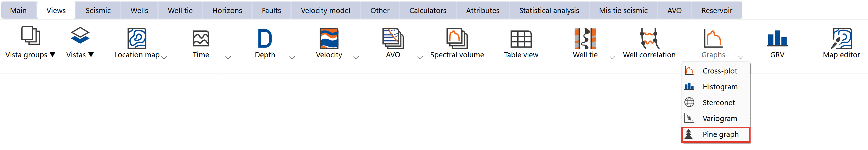The height and width of the screenshot is (150, 868).
Task: Launch the Table view icon
Action: coord(521,39)
